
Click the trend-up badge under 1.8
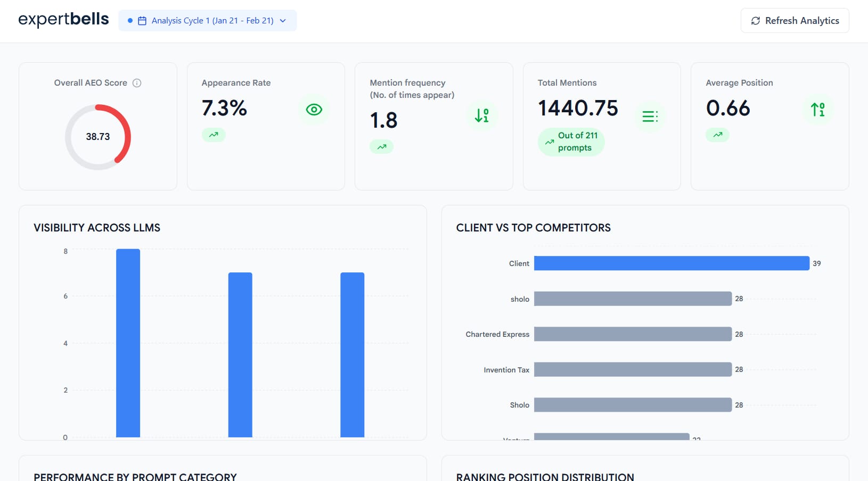(382, 147)
